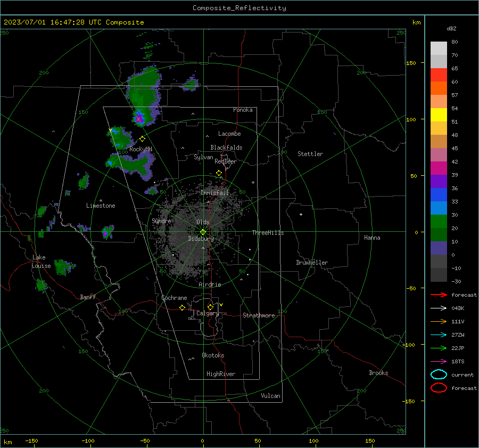Image resolution: width=479 pixels, height=448 pixels.
Task: Click the HighRiver label
Action: pyautogui.click(x=221, y=374)
